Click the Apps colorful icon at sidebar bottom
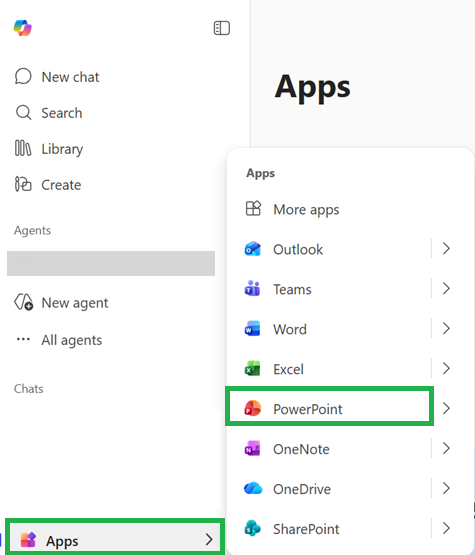Viewport: 475px width, 555px height. click(28, 540)
